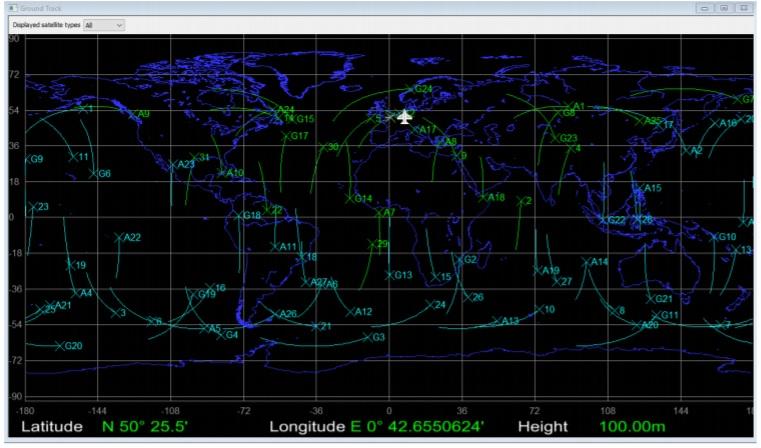Open the Displayed satellite types dropdown
Viewport: 761px width, 448px height.
(104, 23)
